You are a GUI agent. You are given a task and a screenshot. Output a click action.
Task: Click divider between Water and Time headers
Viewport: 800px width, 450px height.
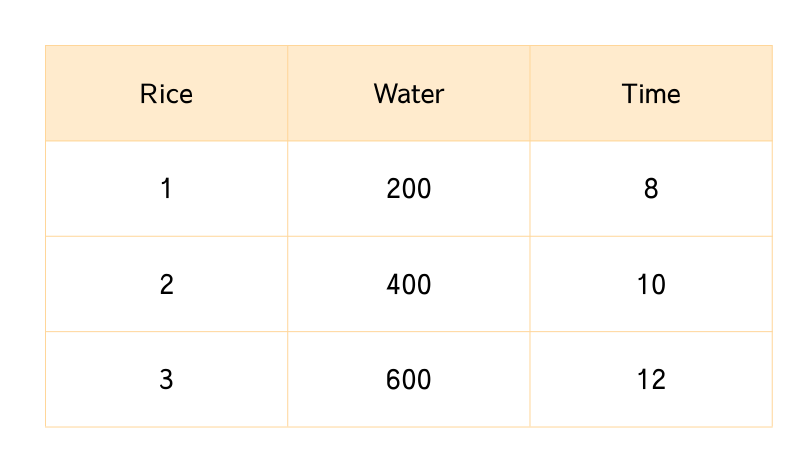pyautogui.click(x=530, y=94)
